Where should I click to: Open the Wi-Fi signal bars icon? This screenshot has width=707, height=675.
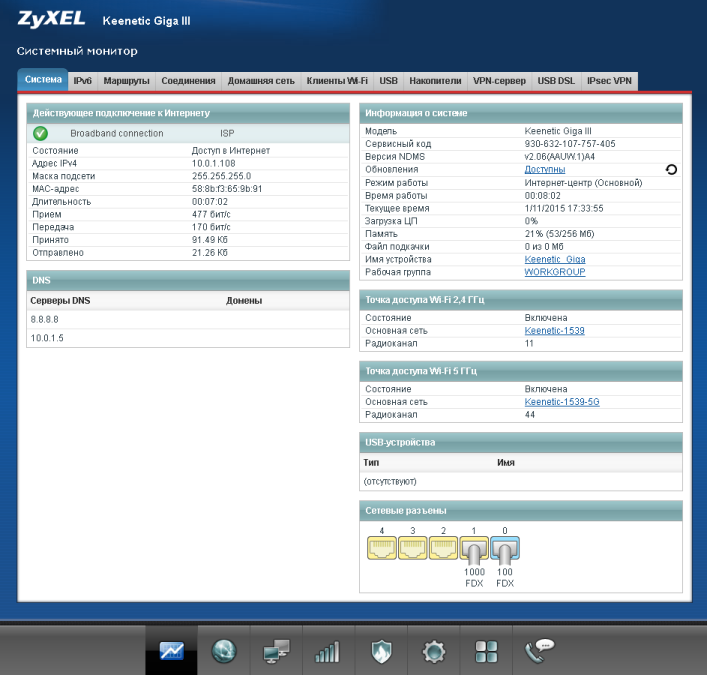coord(327,652)
